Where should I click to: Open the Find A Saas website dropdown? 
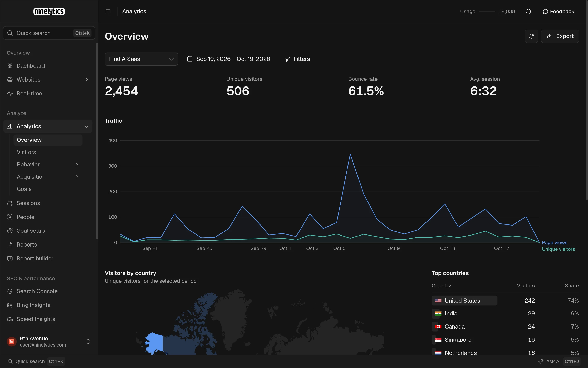coord(141,59)
